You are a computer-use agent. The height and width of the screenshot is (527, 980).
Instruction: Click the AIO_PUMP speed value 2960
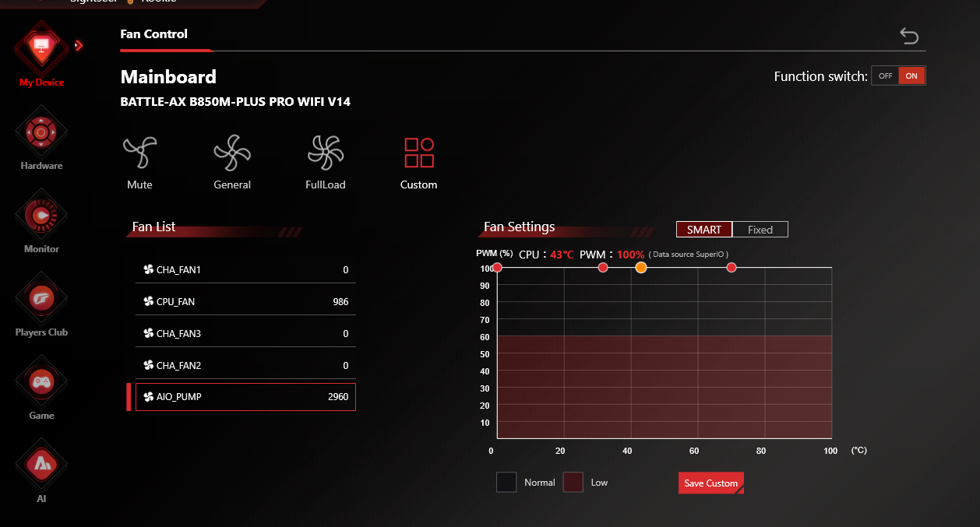coord(338,397)
